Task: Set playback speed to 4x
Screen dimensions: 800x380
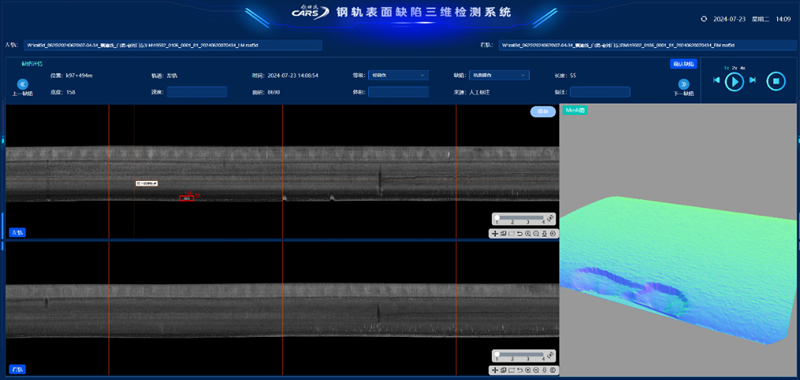Action: (743, 68)
